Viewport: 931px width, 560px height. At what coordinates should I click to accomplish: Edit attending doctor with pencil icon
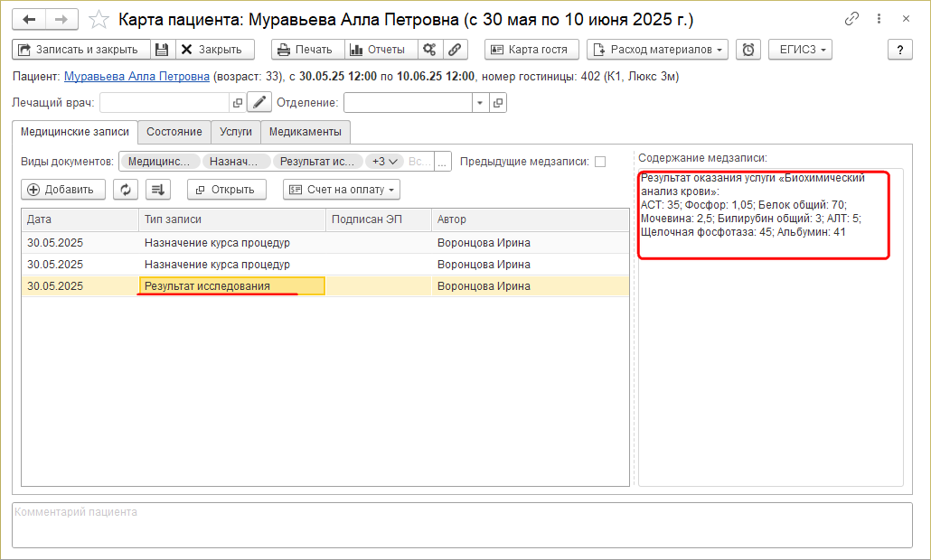pyautogui.click(x=259, y=103)
